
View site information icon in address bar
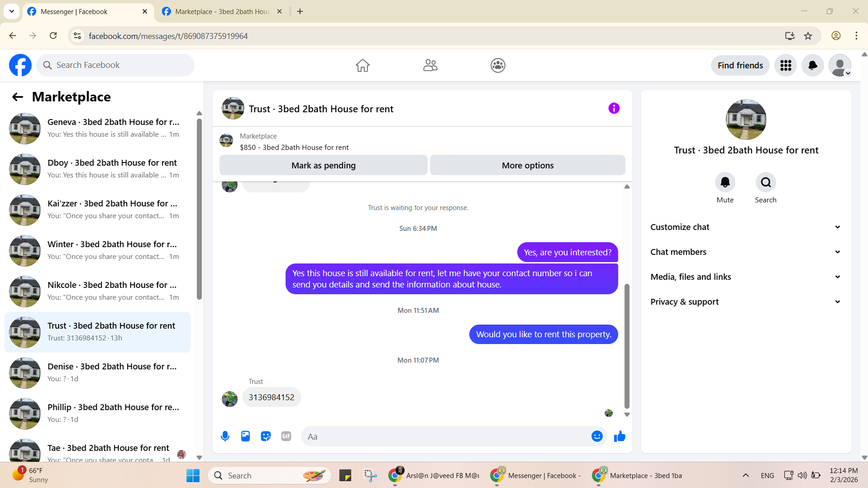coord(77,36)
